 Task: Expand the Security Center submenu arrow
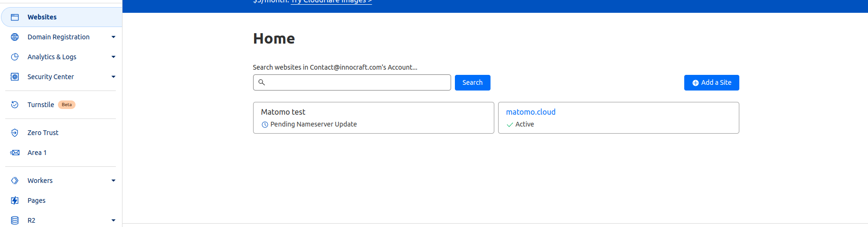pyautogui.click(x=113, y=77)
